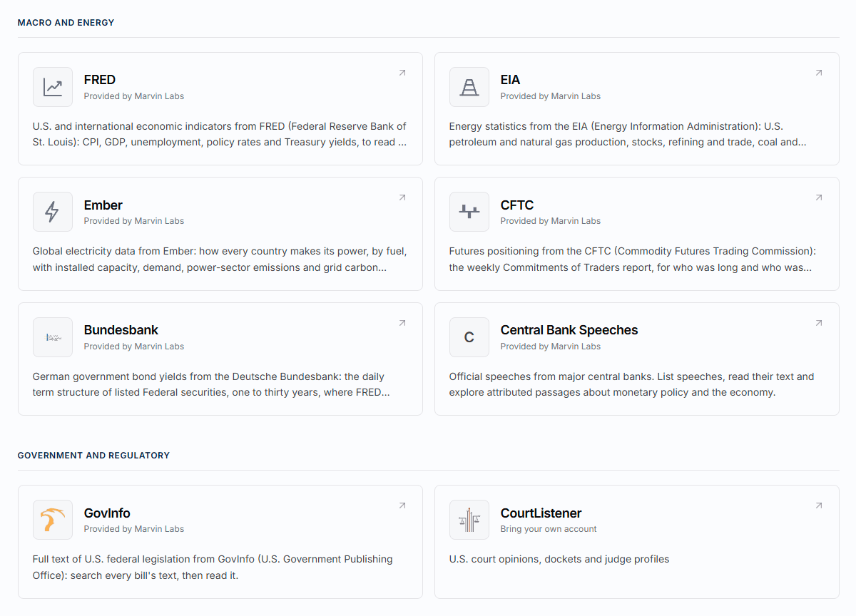Click the EIA oil derrick icon
The width and height of the screenshot is (856, 616).
[x=469, y=87]
